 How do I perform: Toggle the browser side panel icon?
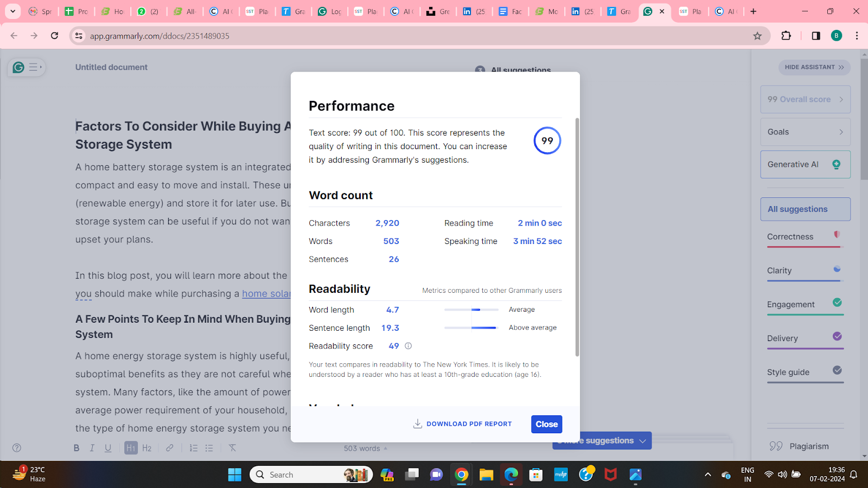click(816, 36)
